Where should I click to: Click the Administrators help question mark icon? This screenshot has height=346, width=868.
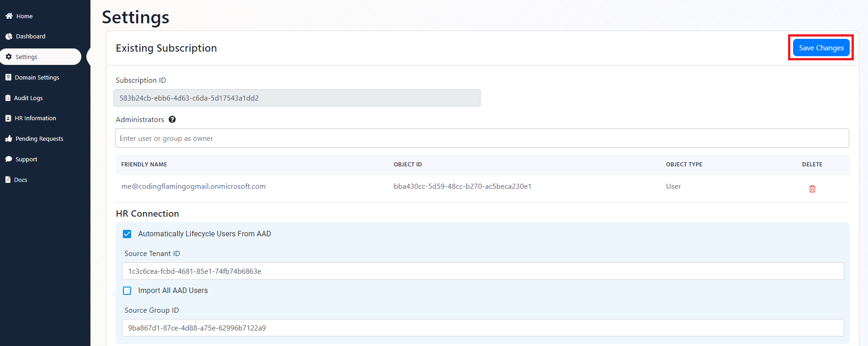[172, 119]
